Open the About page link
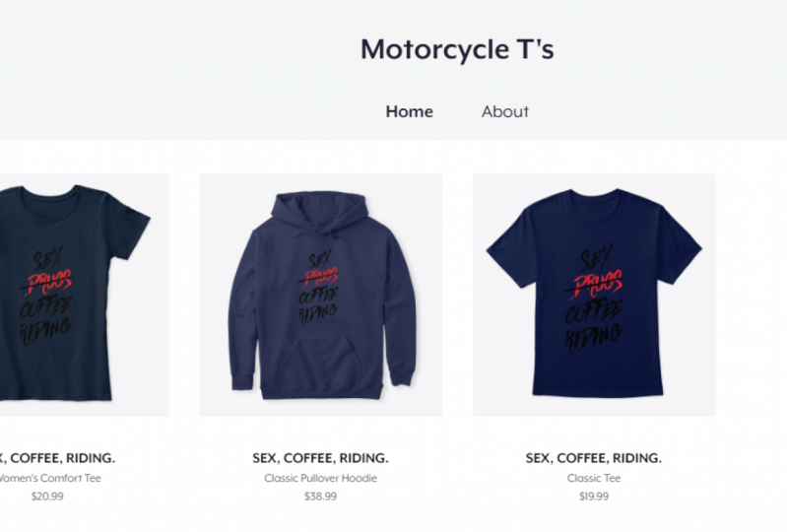 505,111
